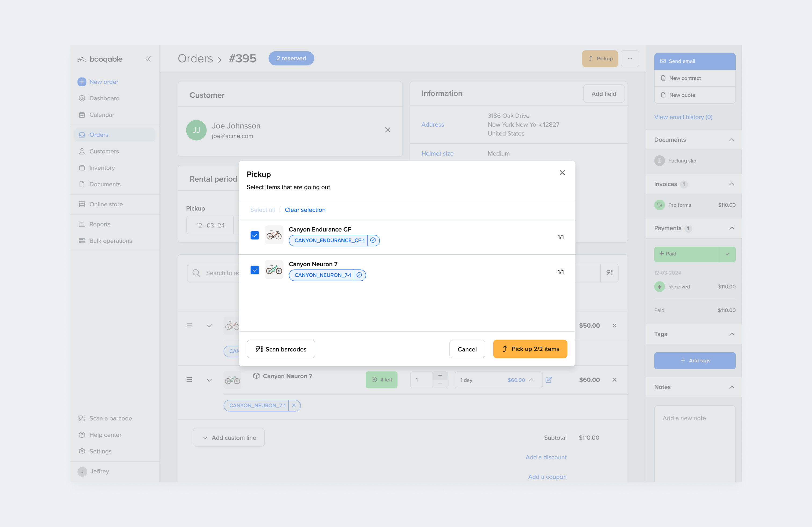Open the order options via the ellipsis menu

coord(630,58)
